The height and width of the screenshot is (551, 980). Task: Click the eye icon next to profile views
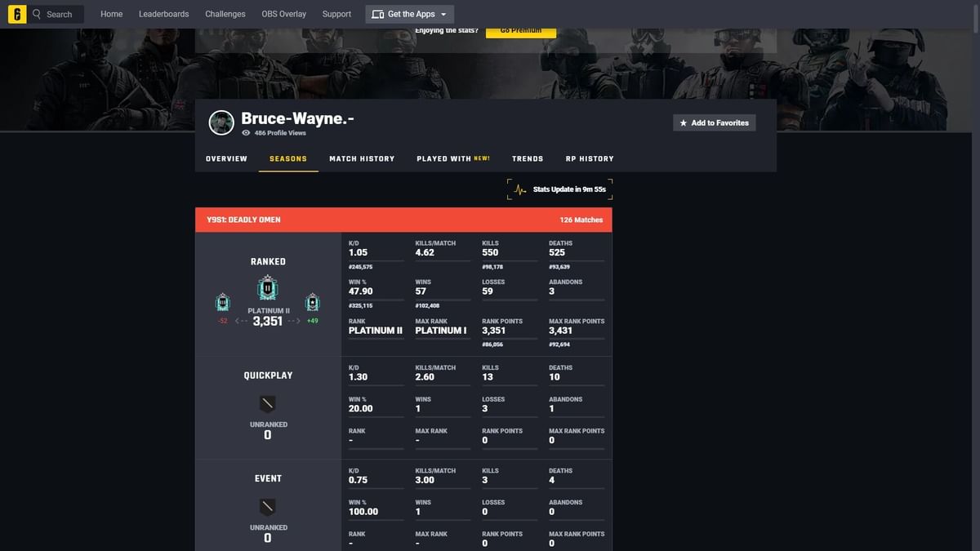point(247,132)
